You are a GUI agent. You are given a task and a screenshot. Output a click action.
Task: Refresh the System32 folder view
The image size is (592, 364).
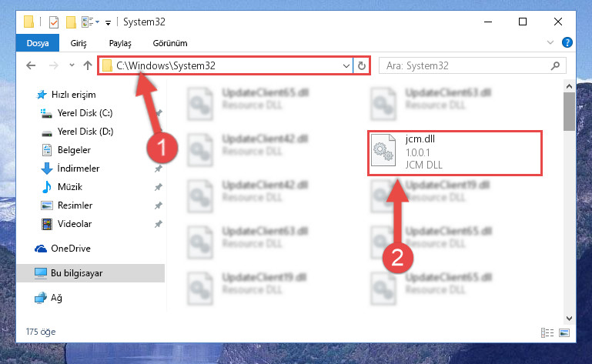point(362,65)
